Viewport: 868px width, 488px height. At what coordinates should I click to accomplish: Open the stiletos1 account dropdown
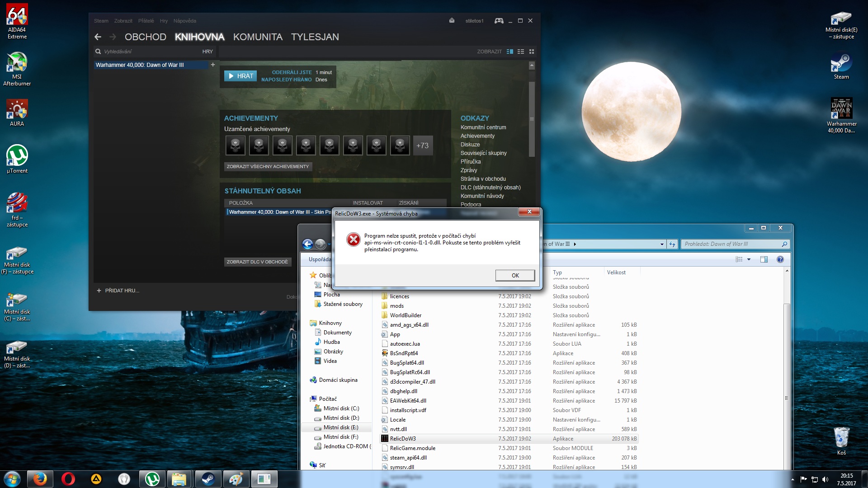click(474, 21)
